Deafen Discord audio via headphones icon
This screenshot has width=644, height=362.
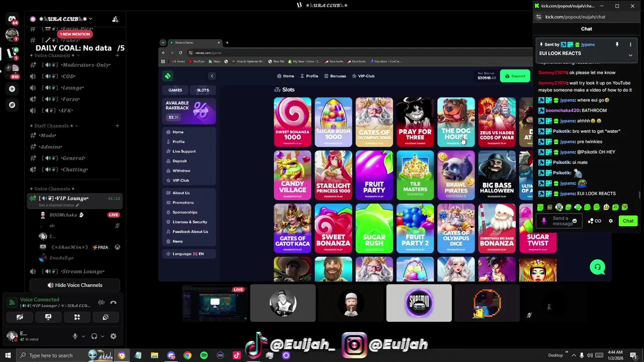(94, 336)
